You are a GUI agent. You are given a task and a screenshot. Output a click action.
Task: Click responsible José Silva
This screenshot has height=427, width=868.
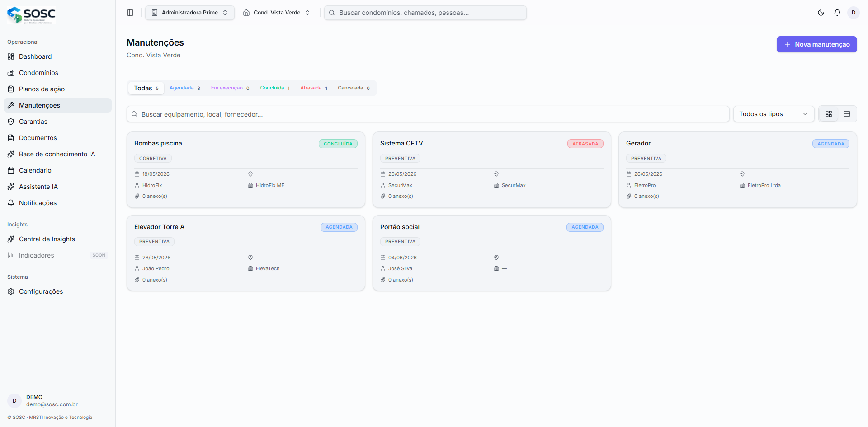(400, 268)
